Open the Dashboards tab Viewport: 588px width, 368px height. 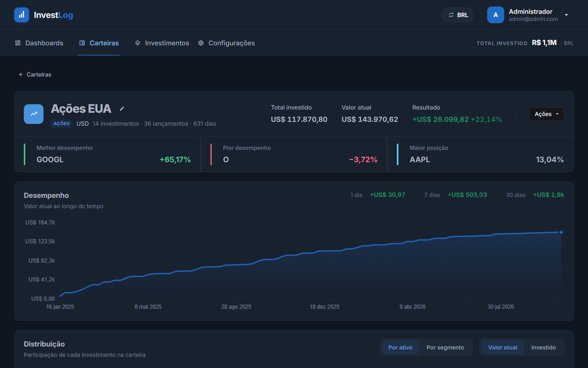(x=39, y=43)
